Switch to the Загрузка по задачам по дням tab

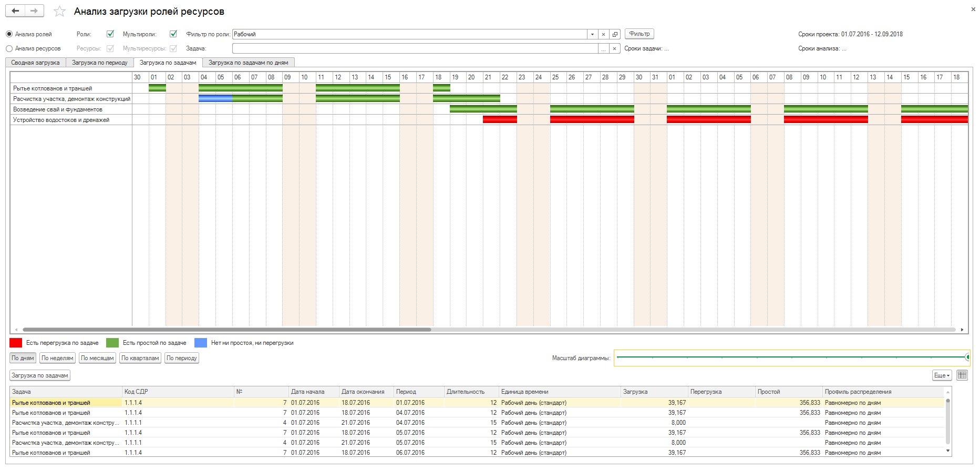[249, 63]
